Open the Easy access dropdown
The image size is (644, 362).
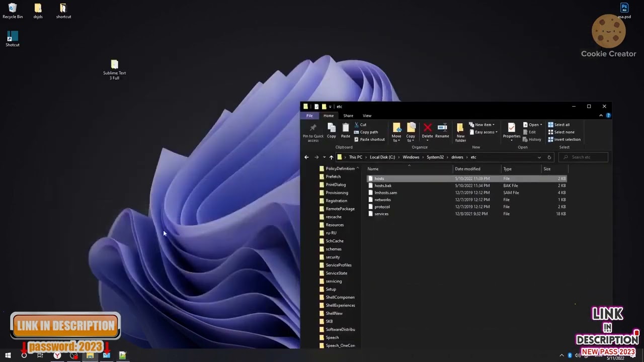[483, 132]
